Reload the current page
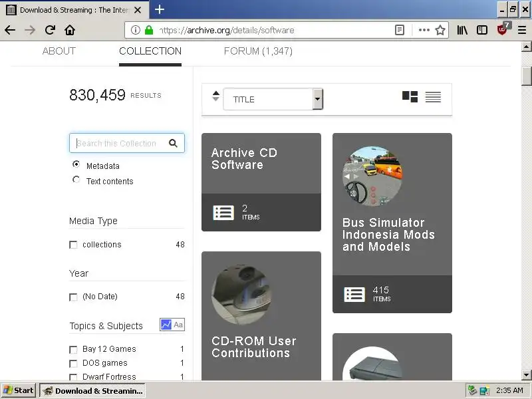The width and height of the screenshot is (532, 399). tap(51, 30)
